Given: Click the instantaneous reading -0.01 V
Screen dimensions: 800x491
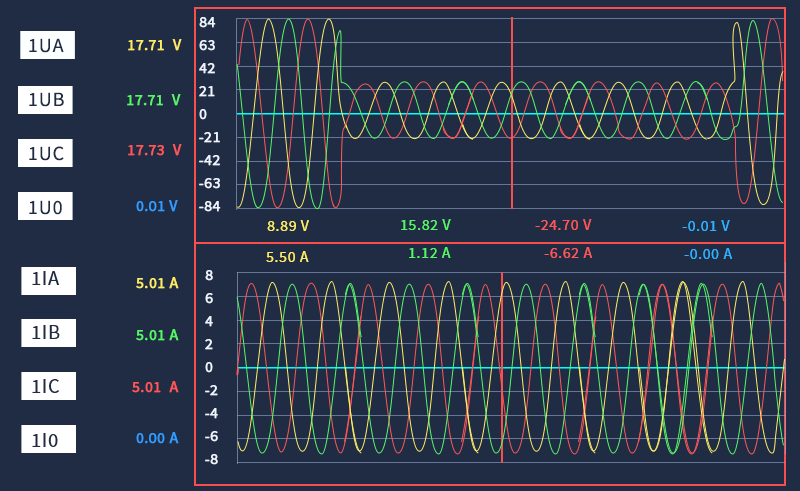Looking at the screenshot, I should pyautogui.click(x=706, y=226).
